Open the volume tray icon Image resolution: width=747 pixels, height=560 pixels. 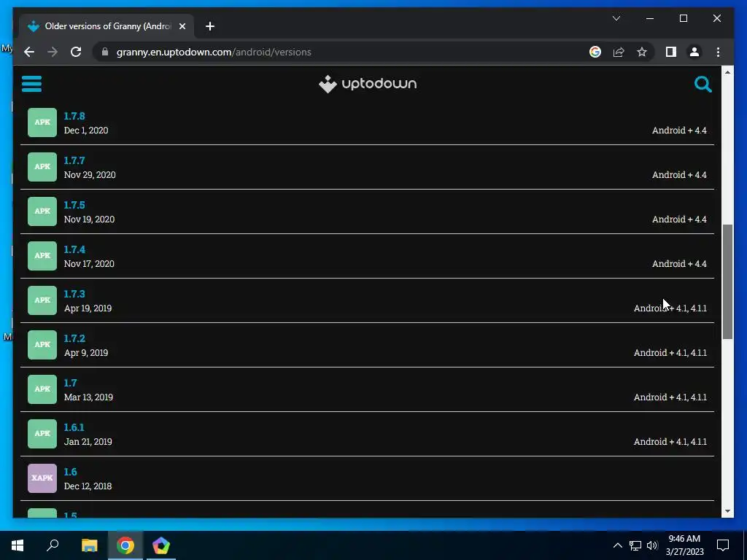[652, 545]
